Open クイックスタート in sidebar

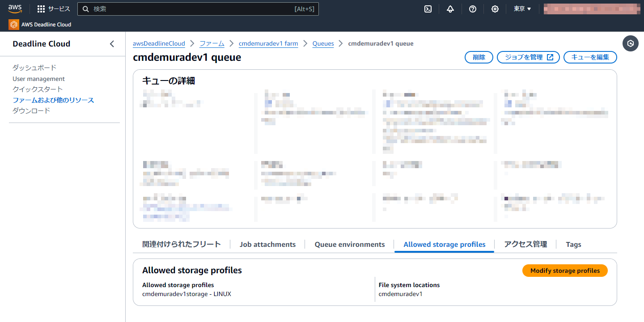(38, 89)
